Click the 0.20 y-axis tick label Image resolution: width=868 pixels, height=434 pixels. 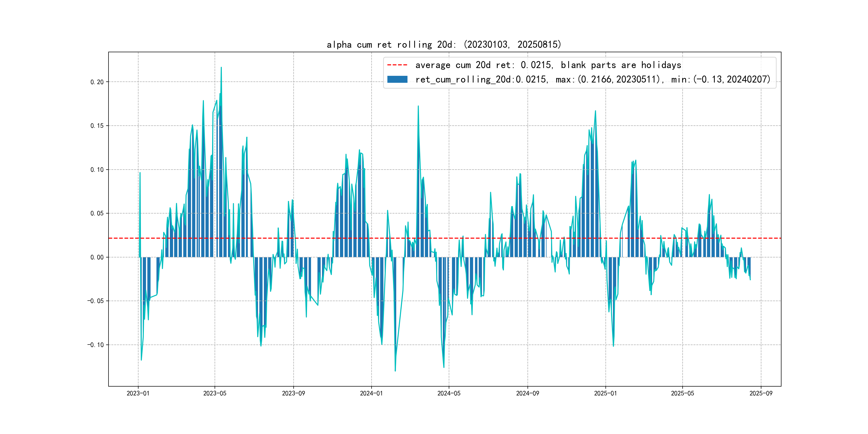(x=97, y=82)
